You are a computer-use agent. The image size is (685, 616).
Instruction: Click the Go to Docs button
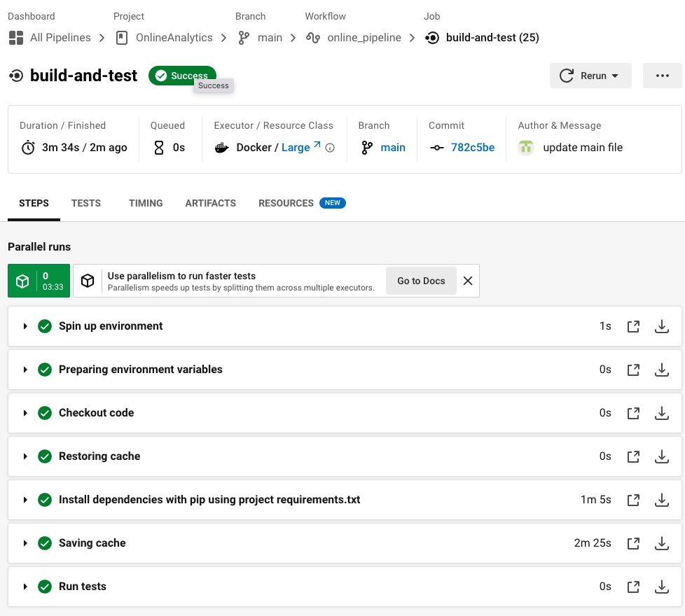421,281
